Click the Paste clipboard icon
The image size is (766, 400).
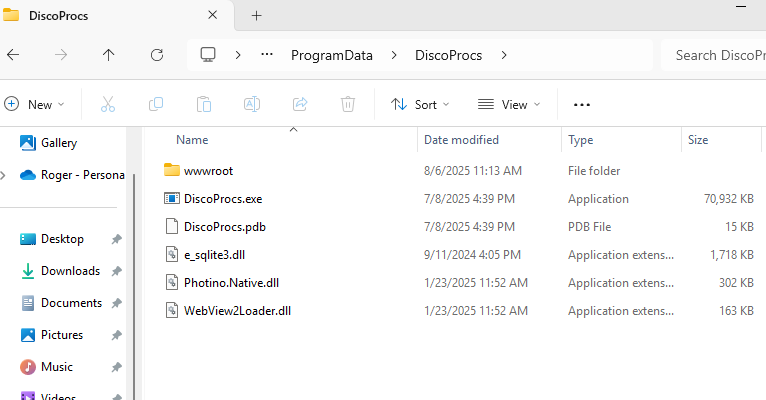point(204,104)
